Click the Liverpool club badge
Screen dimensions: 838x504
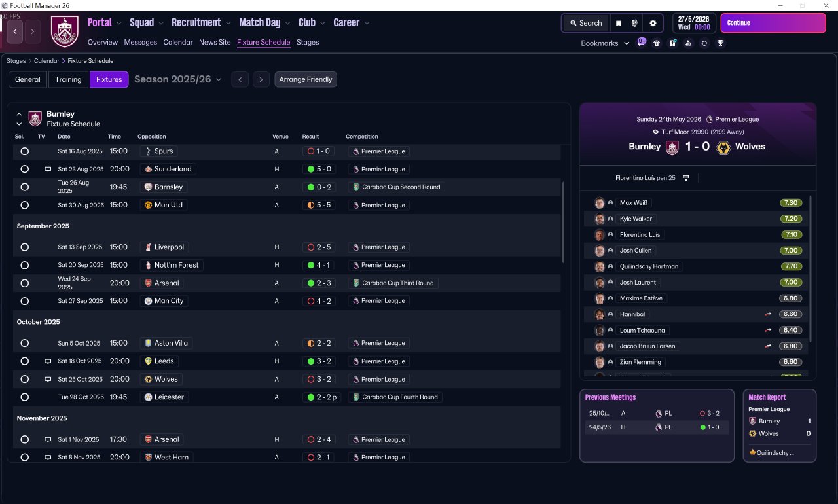coord(148,247)
